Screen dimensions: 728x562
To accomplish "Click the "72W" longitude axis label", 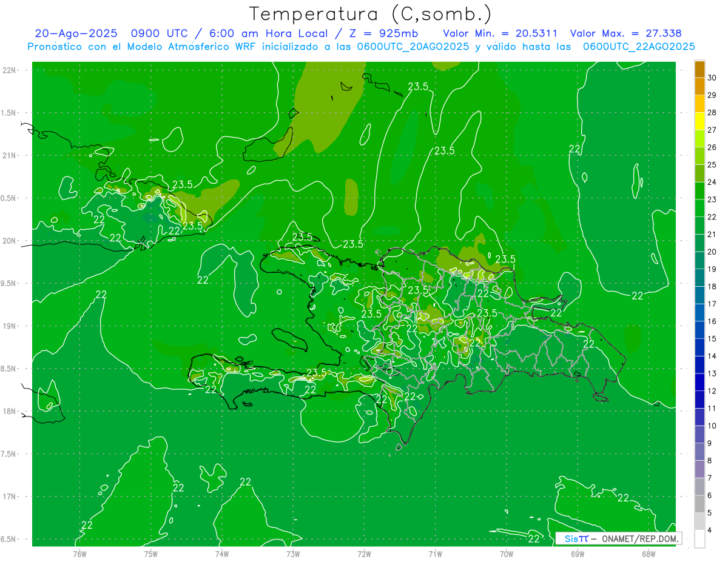I will (364, 554).
